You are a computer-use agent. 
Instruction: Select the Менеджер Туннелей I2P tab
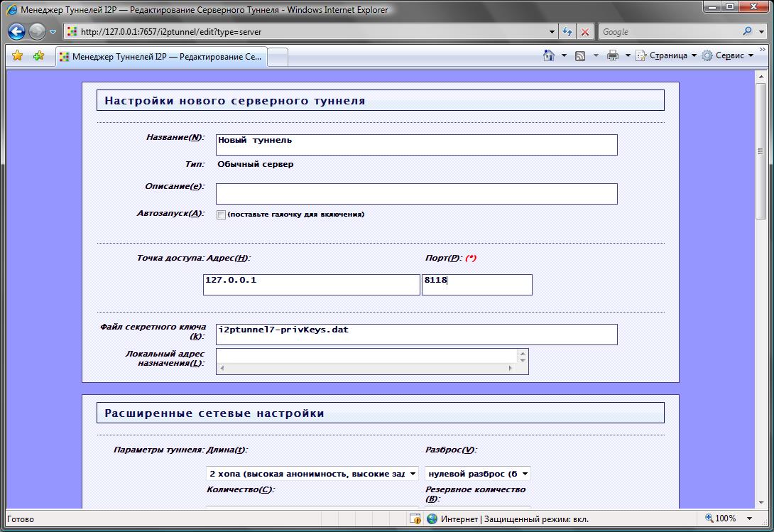coord(160,57)
